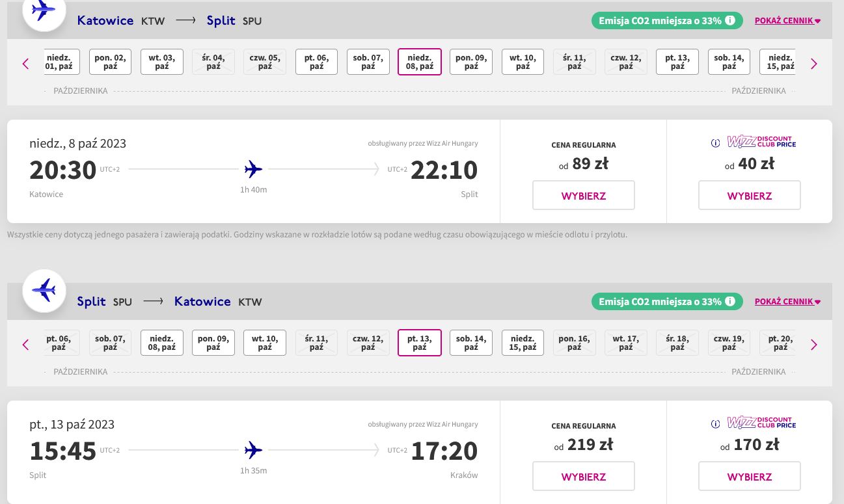
Task: Select return date wt. 10, paź
Action: 265,343
